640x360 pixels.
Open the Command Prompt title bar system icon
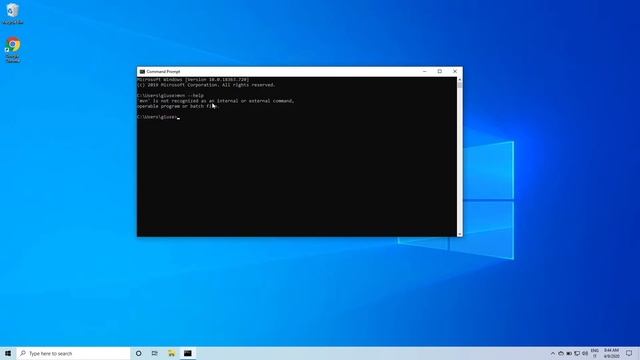142,71
